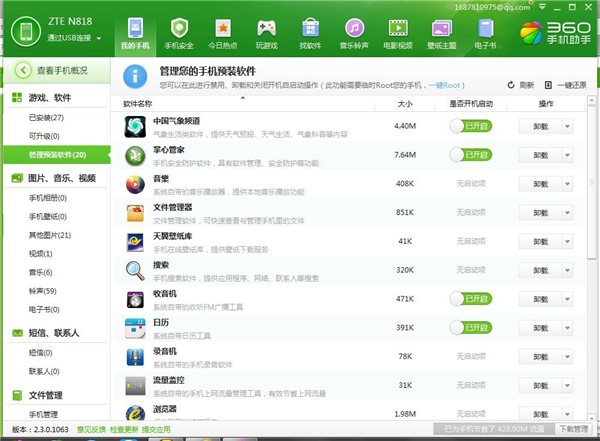
Task: Click the 天翼壁纸库 app icon
Action: coord(135,242)
